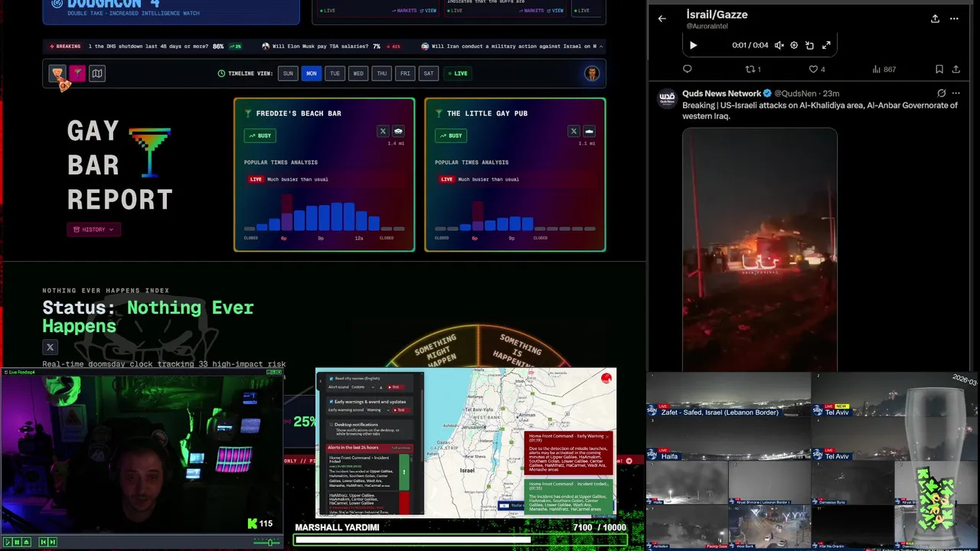Open directions car icon on Freddie's Beach Bar
This screenshot has height=551, width=980.
click(x=398, y=131)
